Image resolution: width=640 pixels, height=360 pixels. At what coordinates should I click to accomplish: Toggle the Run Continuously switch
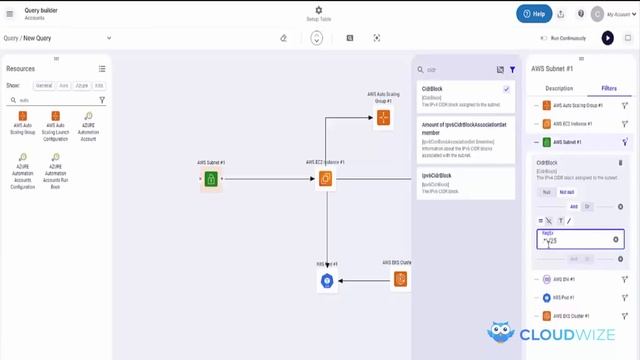point(543,38)
